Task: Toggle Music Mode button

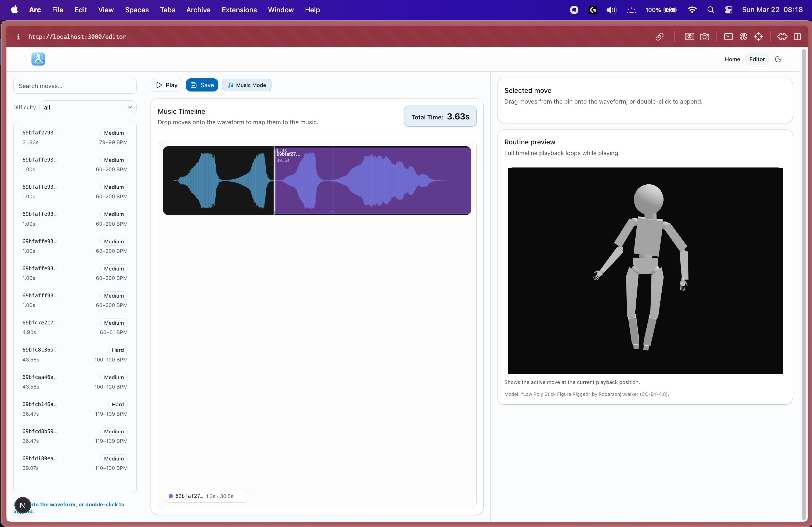Action: [x=247, y=85]
